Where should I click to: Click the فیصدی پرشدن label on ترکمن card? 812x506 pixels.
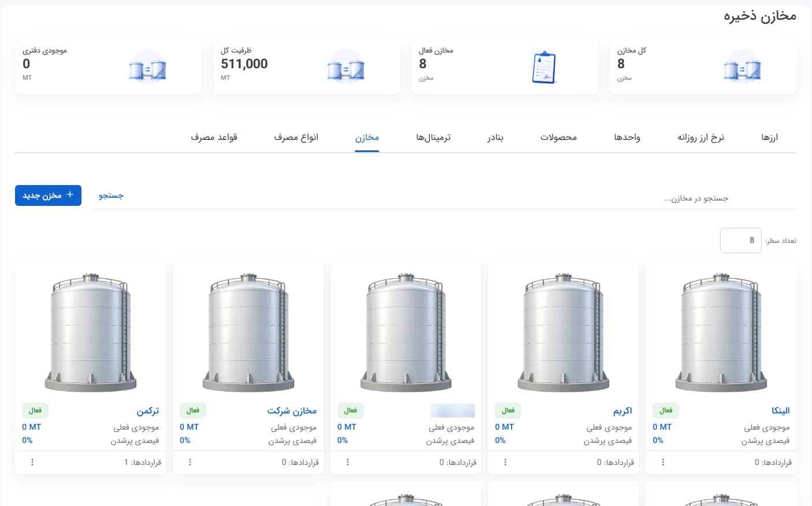pos(135,441)
